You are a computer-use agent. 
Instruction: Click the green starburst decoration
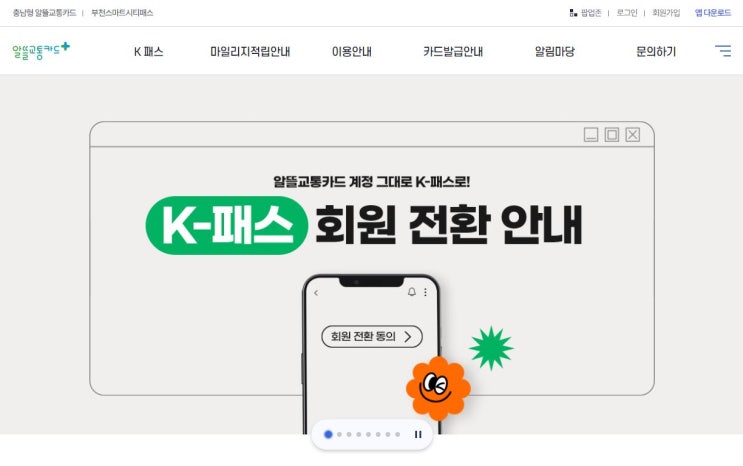click(x=491, y=348)
